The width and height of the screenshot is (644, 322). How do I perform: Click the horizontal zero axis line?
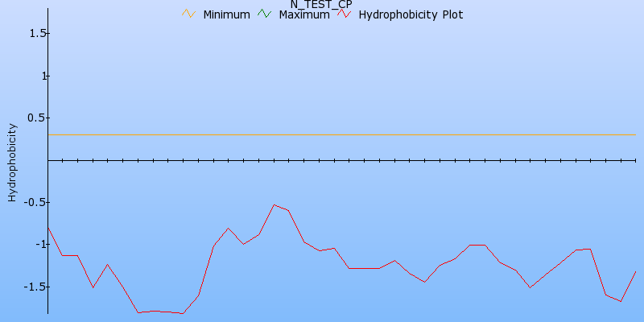pyautogui.click(x=338, y=160)
